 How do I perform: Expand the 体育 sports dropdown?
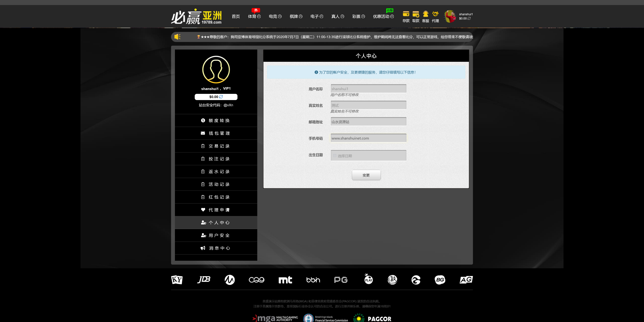point(255,16)
